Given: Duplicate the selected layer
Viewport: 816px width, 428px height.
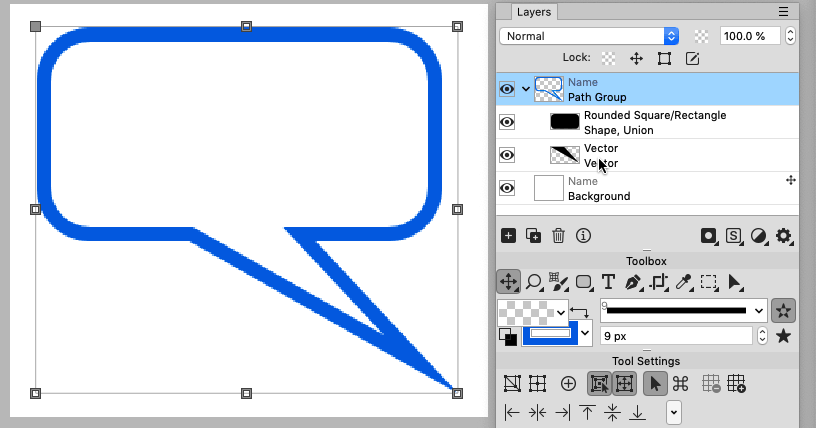Looking at the screenshot, I should pos(533,236).
